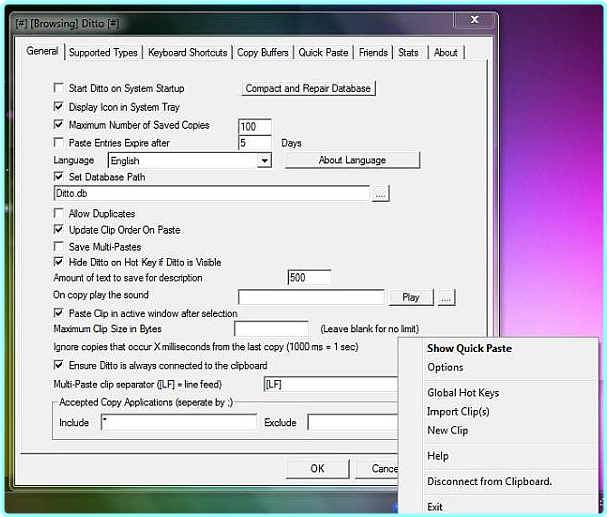607x517 pixels.
Task: Select Disconnect from Clipboard menu entry
Action: pos(498,481)
